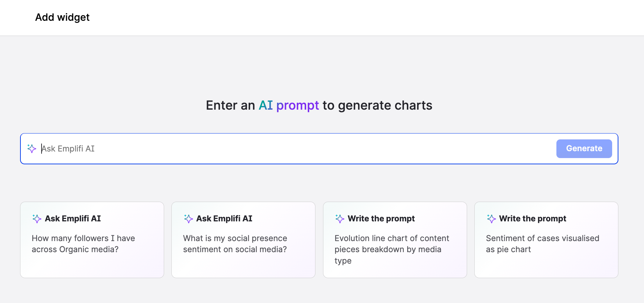Viewport: 644px width, 303px height.
Task: Click the Emplifi AI icon beside Ask Emplifi AI placeholder
Action: (x=32, y=148)
